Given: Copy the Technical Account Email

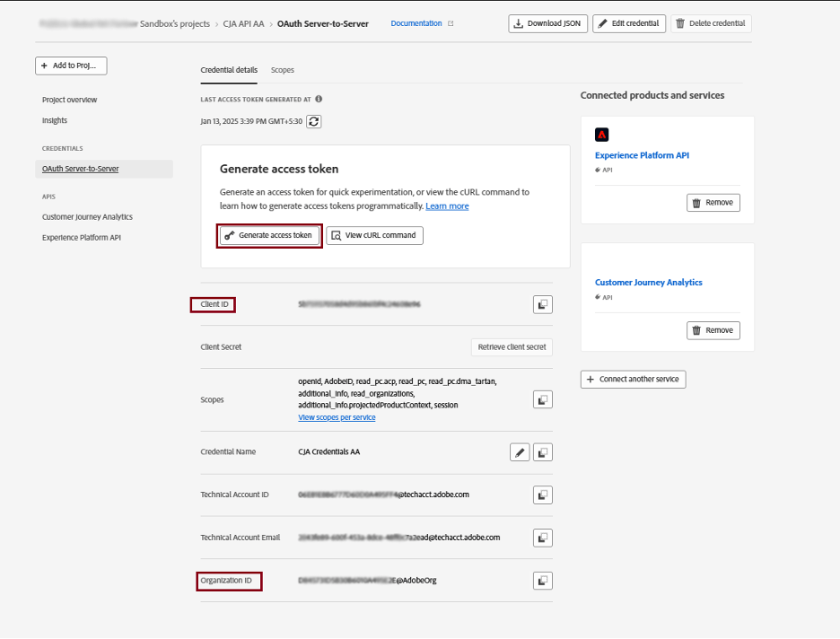Looking at the screenshot, I should (x=542, y=537).
